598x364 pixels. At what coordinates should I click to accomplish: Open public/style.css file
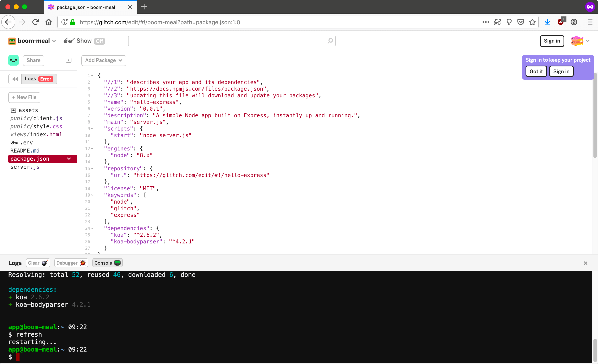pos(36,126)
